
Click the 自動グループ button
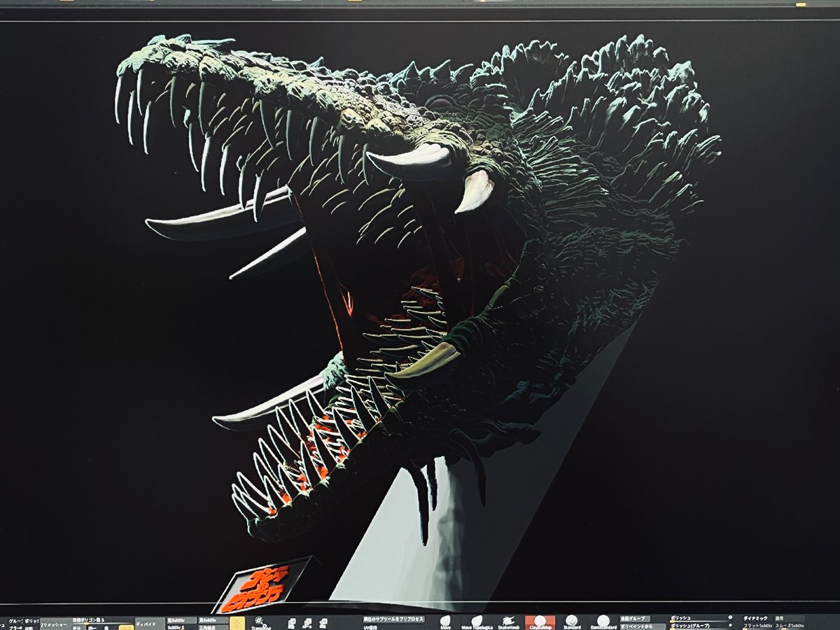(634, 619)
